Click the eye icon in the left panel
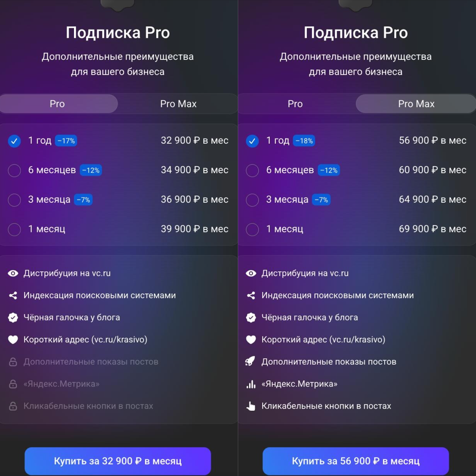Image resolution: width=476 pixels, height=476 pixels. click(13, 273)
